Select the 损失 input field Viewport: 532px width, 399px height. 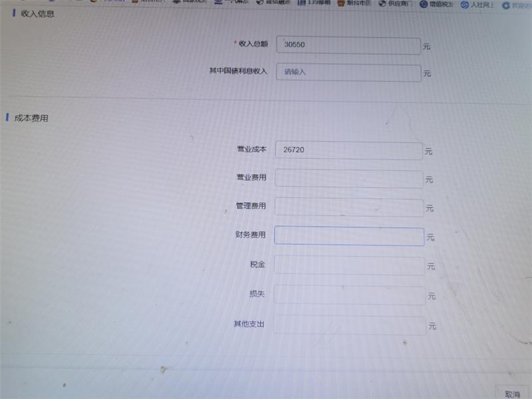[349, 295]
